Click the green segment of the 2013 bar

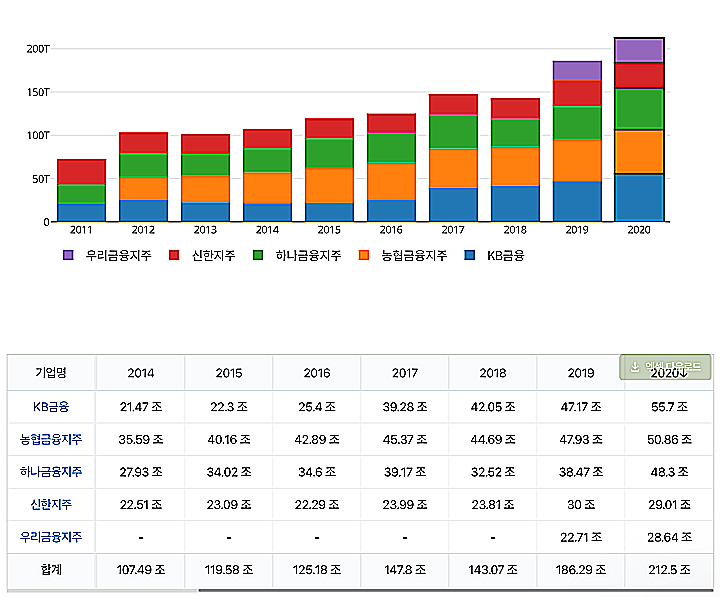205,165
